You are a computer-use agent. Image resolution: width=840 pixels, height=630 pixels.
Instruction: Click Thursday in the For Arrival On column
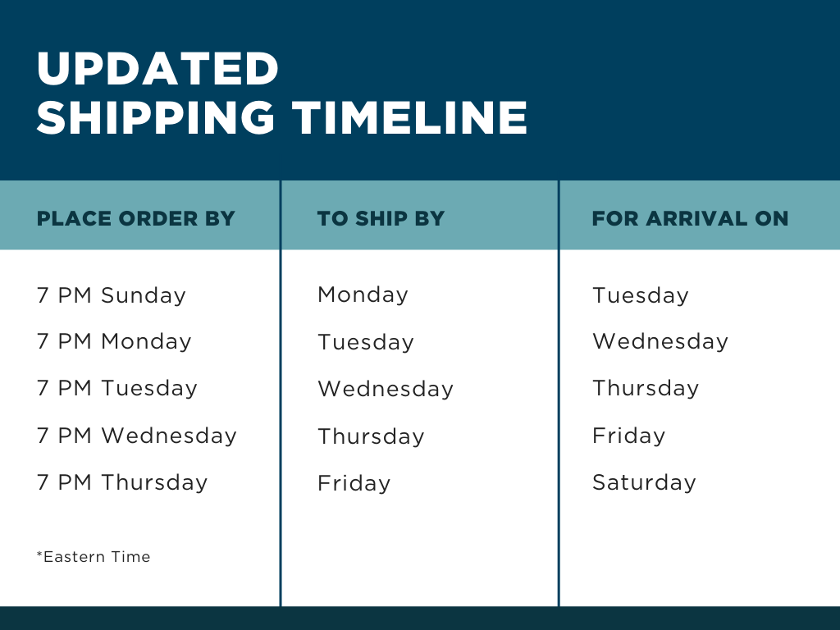(x=646, y=388)
